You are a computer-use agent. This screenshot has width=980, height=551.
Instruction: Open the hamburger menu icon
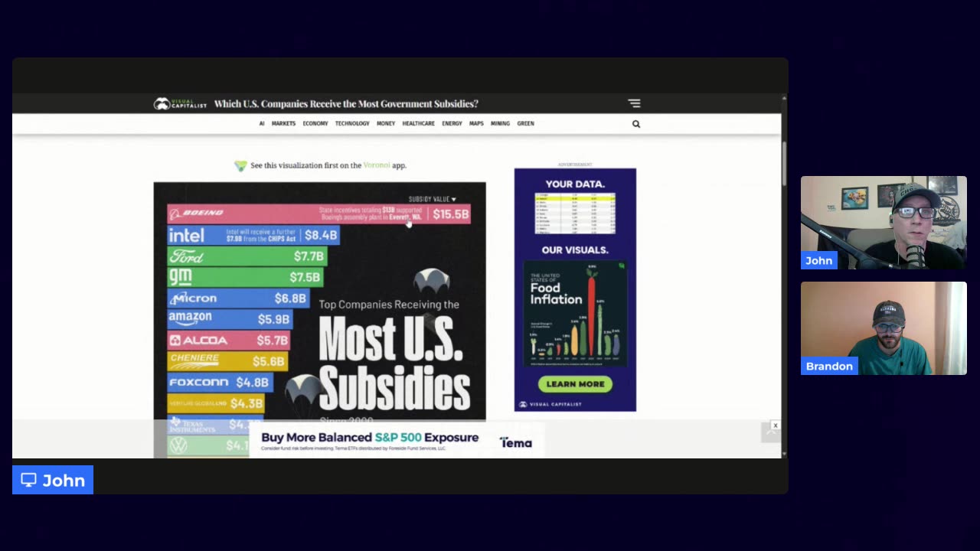634,103
